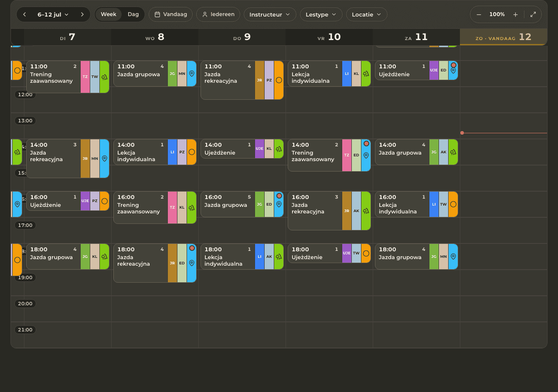This screenshot has width=558, height=392.
Task: Click the 21:00 time label
Action: click(25, 330)
